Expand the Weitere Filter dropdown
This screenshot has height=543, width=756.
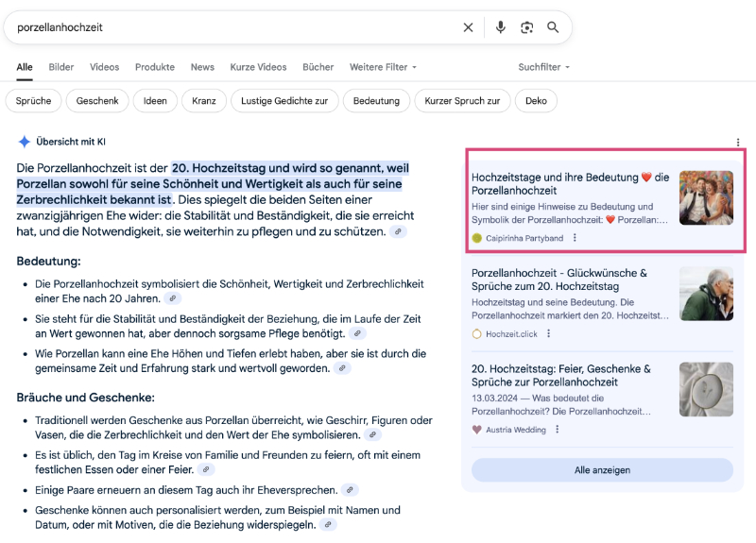click(383, 67)
